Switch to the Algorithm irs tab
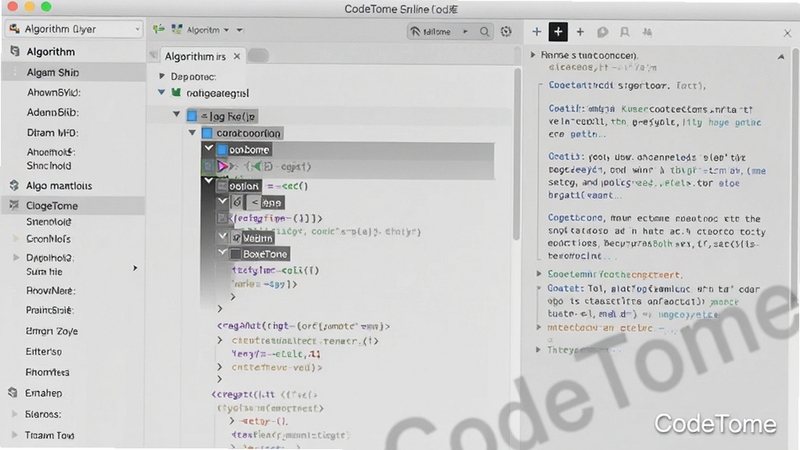The width and height of the screenshot is (800, 450). [195, 56]
